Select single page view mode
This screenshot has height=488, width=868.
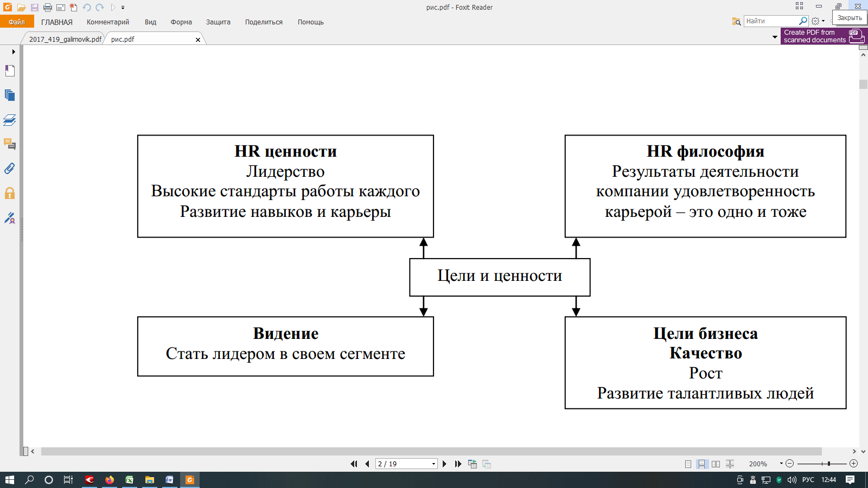[x=688, y=464]
